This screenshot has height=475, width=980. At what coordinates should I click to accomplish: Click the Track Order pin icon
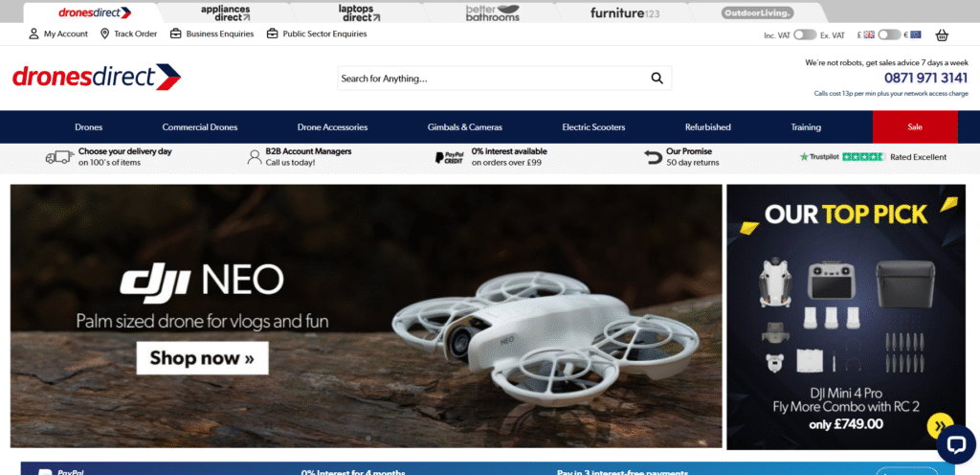pos(104,34)
